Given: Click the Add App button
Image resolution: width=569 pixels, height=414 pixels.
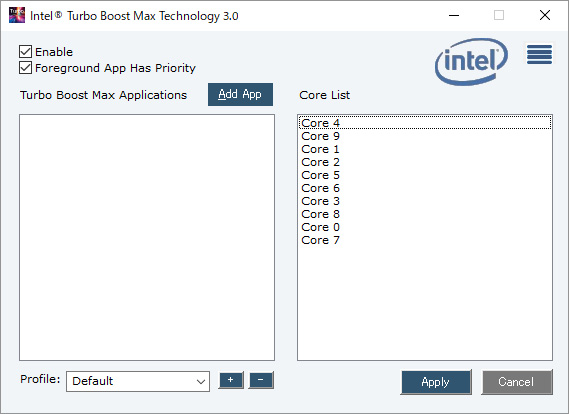Looking at the screenshot, I should coord(240,94).
